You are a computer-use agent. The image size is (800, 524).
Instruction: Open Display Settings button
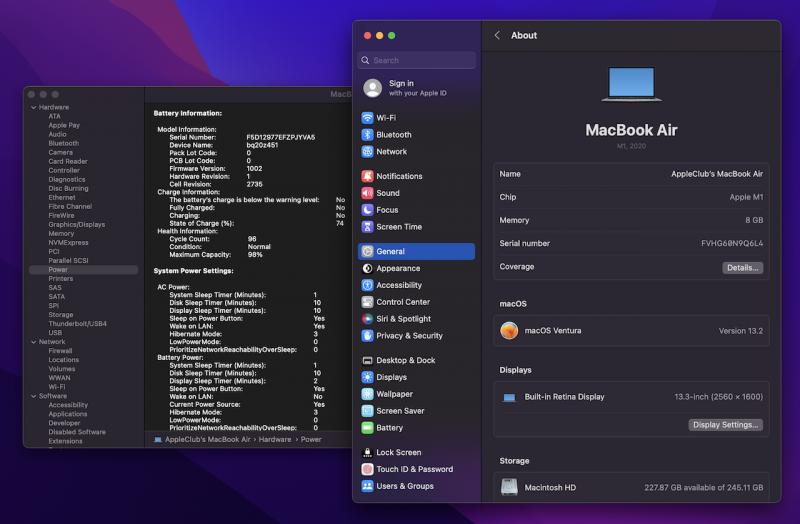[726, 425]
